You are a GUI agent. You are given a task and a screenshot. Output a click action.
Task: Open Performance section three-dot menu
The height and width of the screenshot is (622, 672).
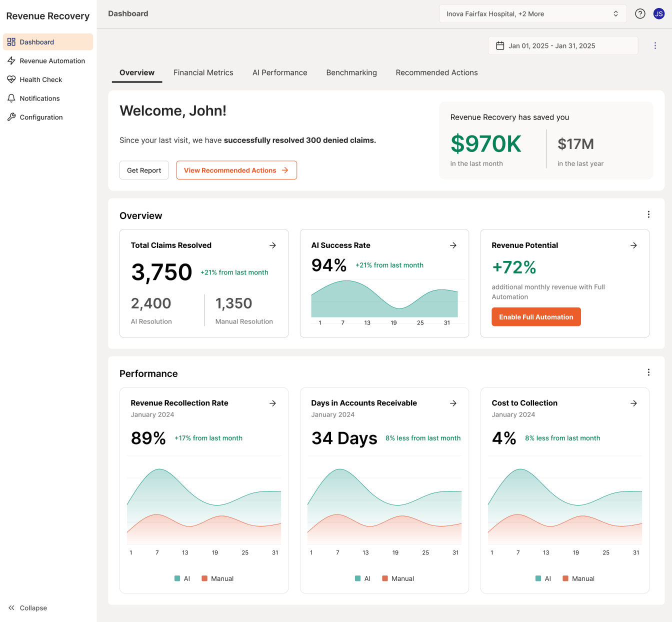(648, 372)
